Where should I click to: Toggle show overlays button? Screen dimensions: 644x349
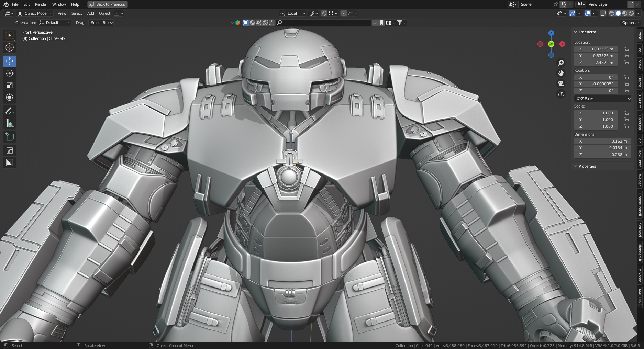[x=588, y=13]
